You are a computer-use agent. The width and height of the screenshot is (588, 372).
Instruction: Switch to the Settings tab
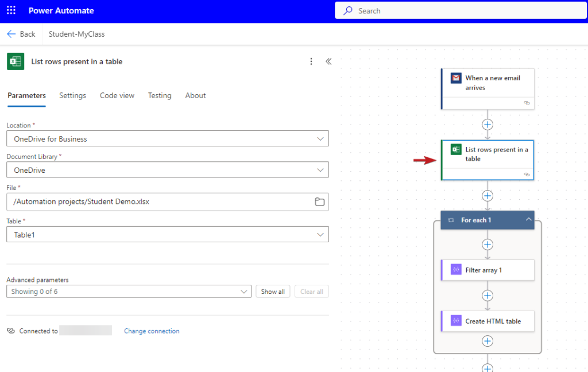click(x=72, y=96)
